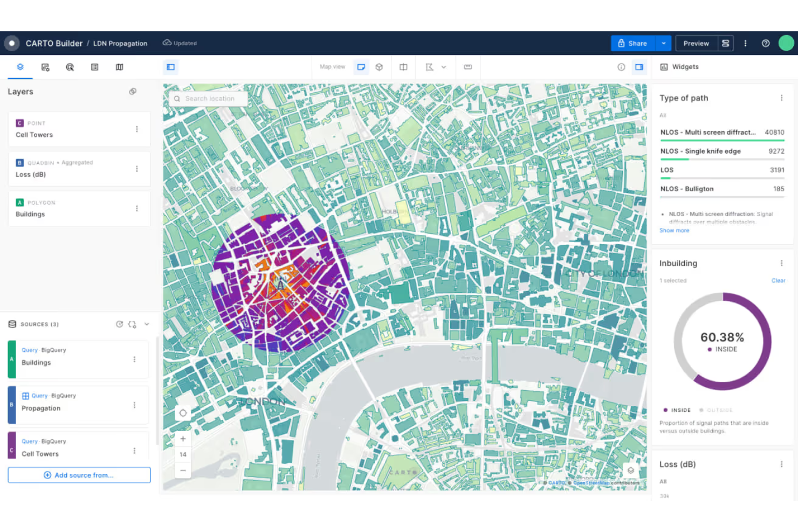Select the Loss (dB) layer card
The image size is (798, 532).
(x=79, y=169)
